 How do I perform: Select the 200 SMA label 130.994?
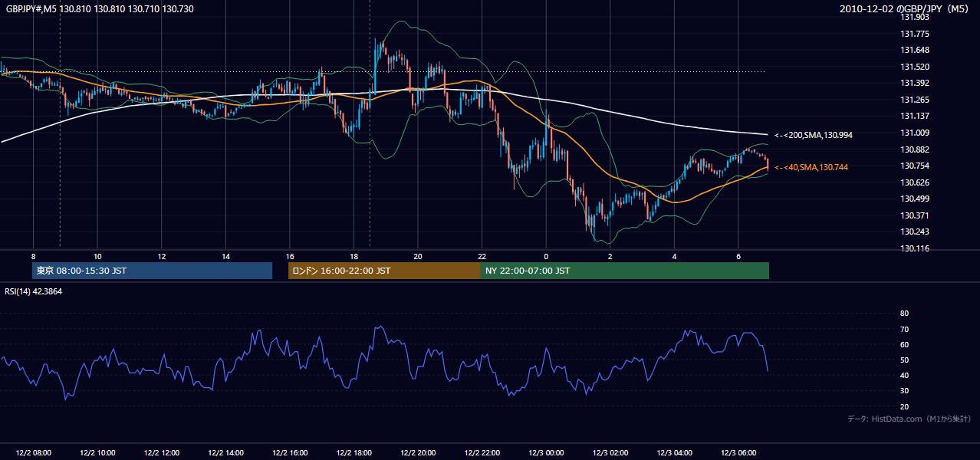coord(814,135)
